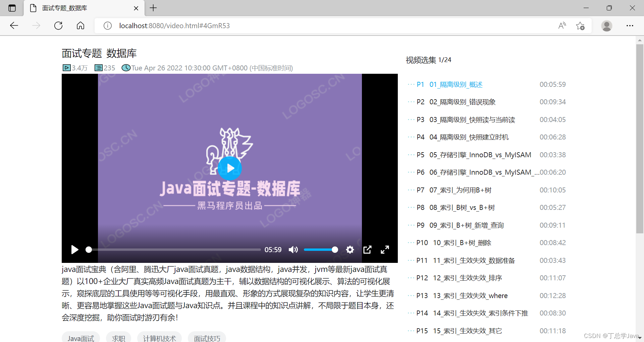
Task: Click the 05:59 video time display
Action: 273,250
